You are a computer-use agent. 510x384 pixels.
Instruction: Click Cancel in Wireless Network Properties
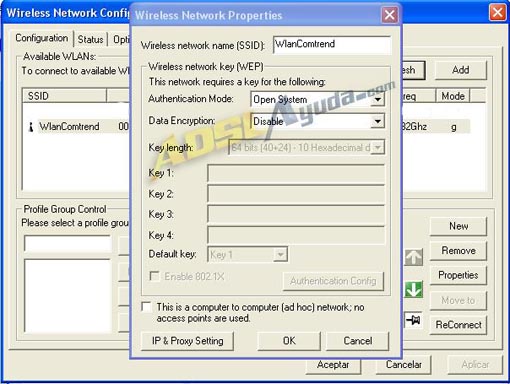click(x=358, y=341)
